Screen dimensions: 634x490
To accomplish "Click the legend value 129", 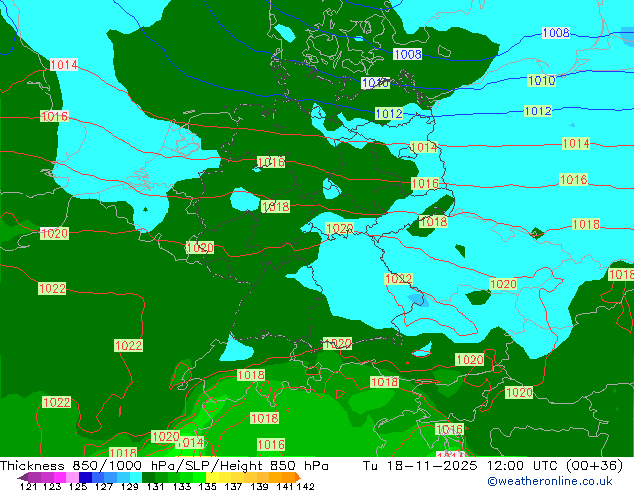I will click(x=130, y=486).
